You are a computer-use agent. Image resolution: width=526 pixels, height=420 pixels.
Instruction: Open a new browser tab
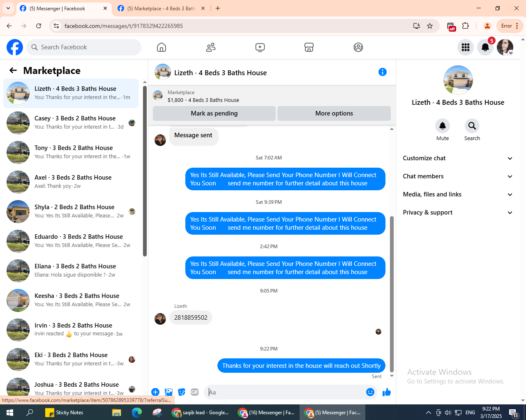click(218, 8)
